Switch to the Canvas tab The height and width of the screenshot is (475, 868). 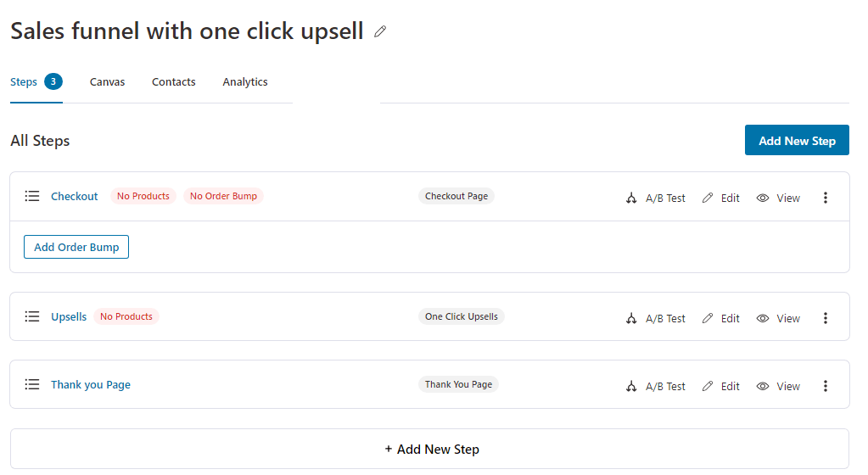pyautogui.click(x=108, y=82)
